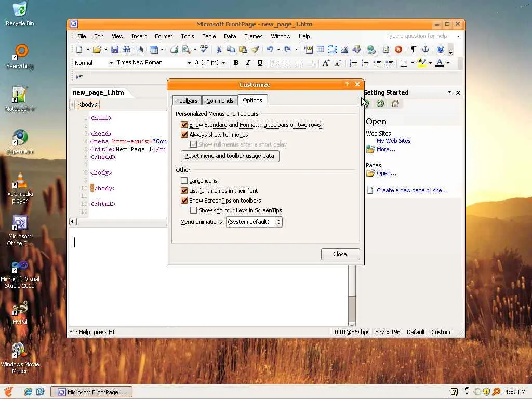
Task: Open Notepad++ desktop shortcut
Action: tap(20, 99)
